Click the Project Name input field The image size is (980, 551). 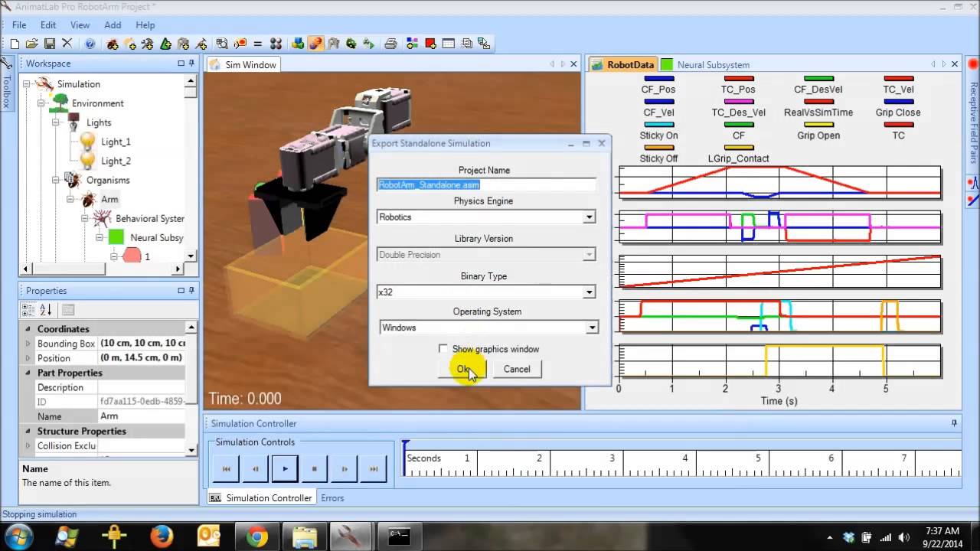click(x=486, y=184)
